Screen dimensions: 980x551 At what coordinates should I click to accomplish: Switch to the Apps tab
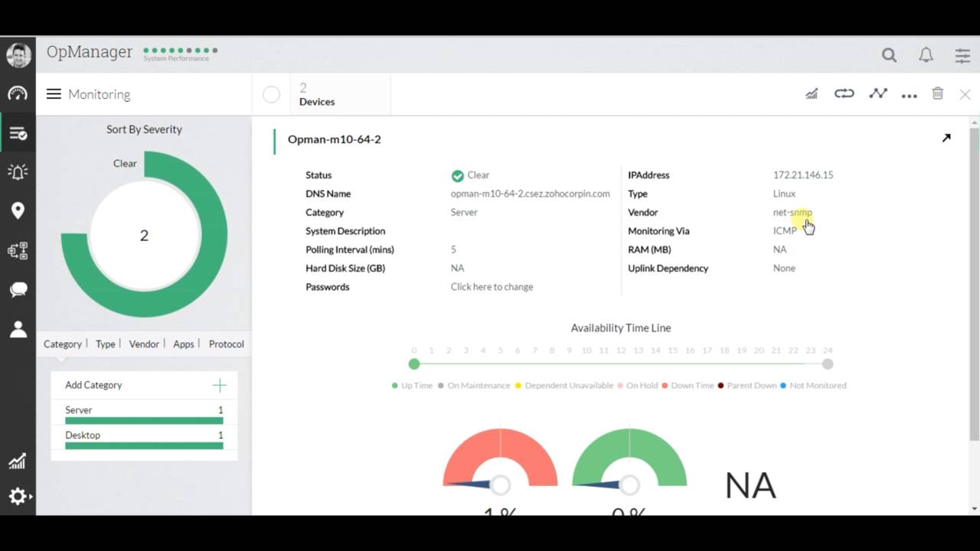tap(184, 344)
